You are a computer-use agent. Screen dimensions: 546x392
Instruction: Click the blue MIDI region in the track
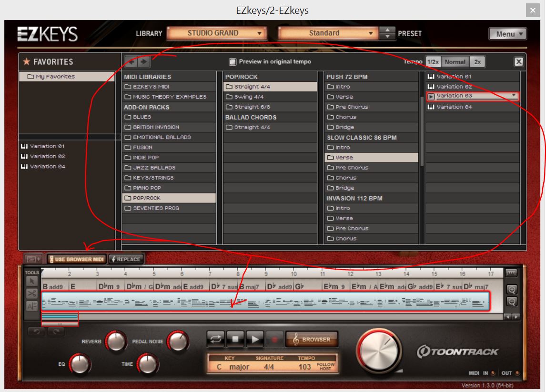(x=265, y=302)
